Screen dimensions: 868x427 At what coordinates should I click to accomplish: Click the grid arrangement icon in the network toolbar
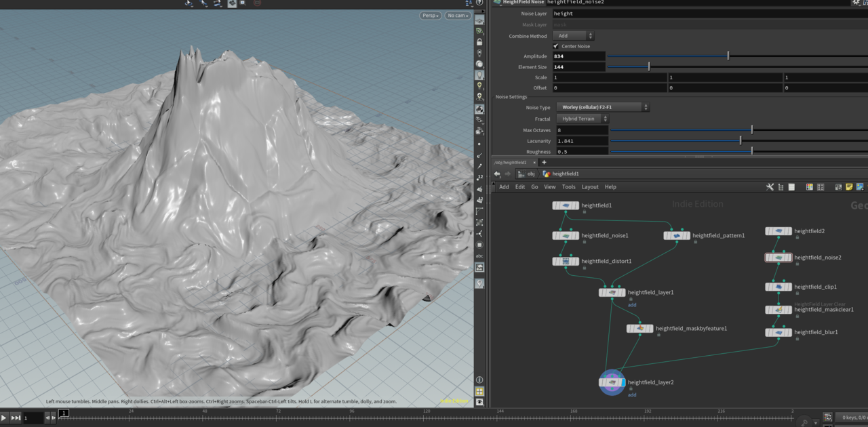[x=820, y=186]
